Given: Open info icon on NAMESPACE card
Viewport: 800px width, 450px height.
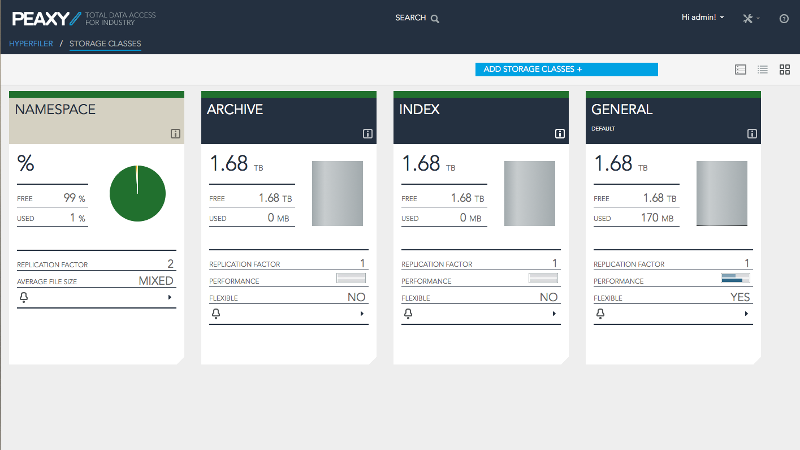Looking at the screenshot, I should click(x=175, y=133).
